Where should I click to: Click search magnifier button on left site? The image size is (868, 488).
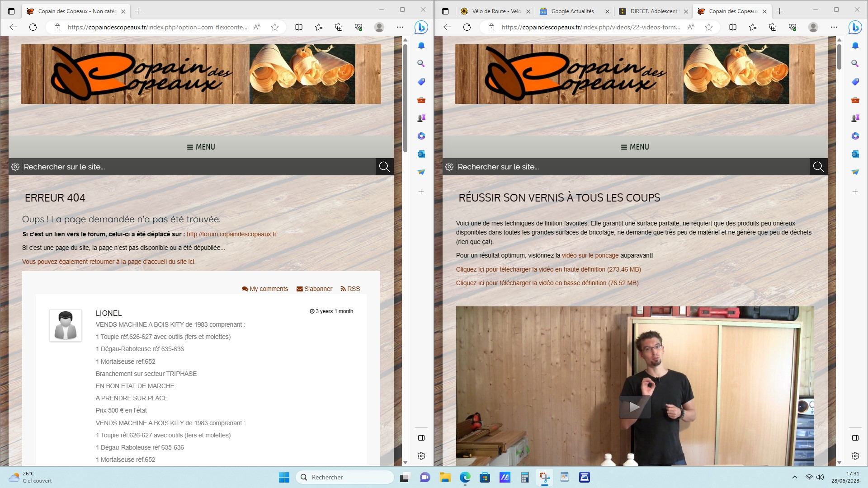[384, 167]
